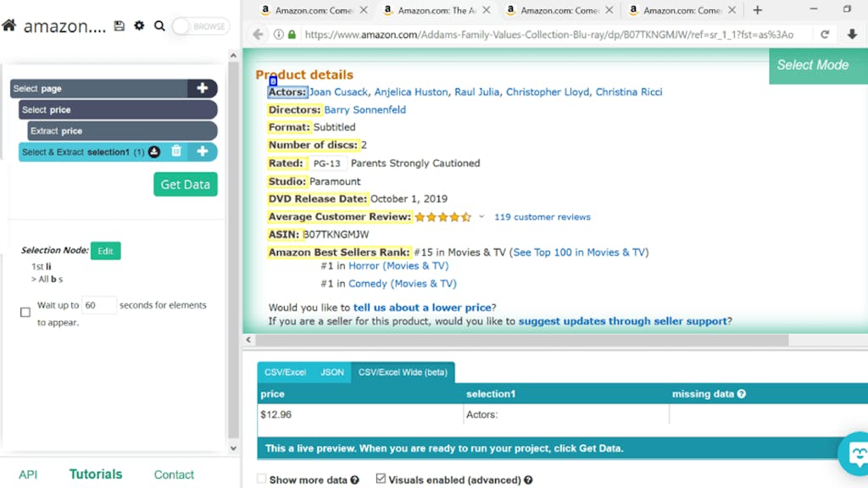Click the green Get Data button

coord(186,184)
